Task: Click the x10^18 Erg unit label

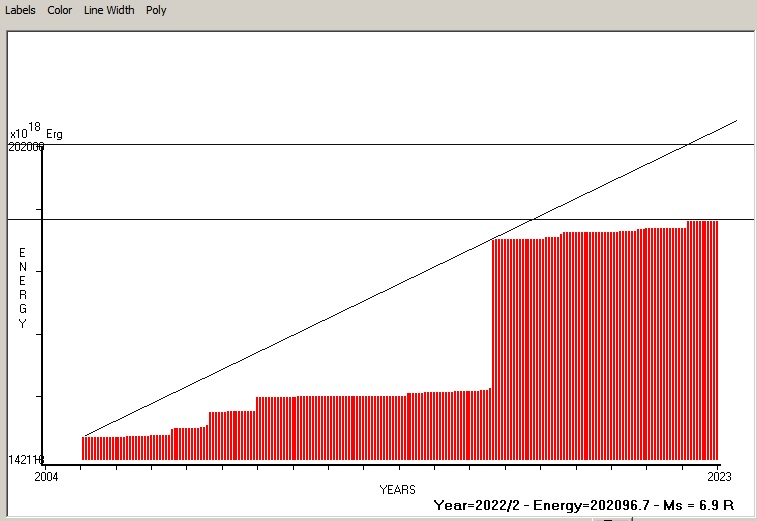Action: 36,132
